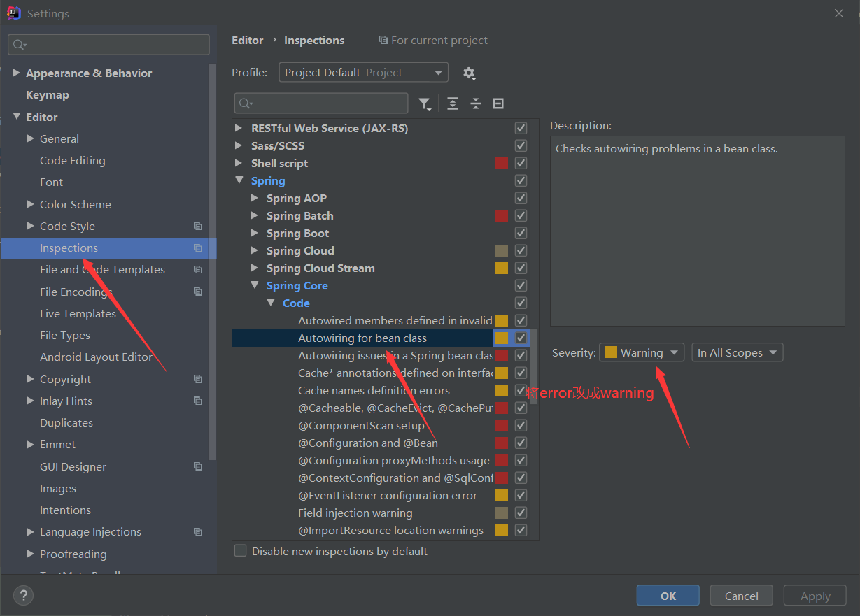
Task: Select Android Layout Editor in sidebar
Action: pos(96,357)
